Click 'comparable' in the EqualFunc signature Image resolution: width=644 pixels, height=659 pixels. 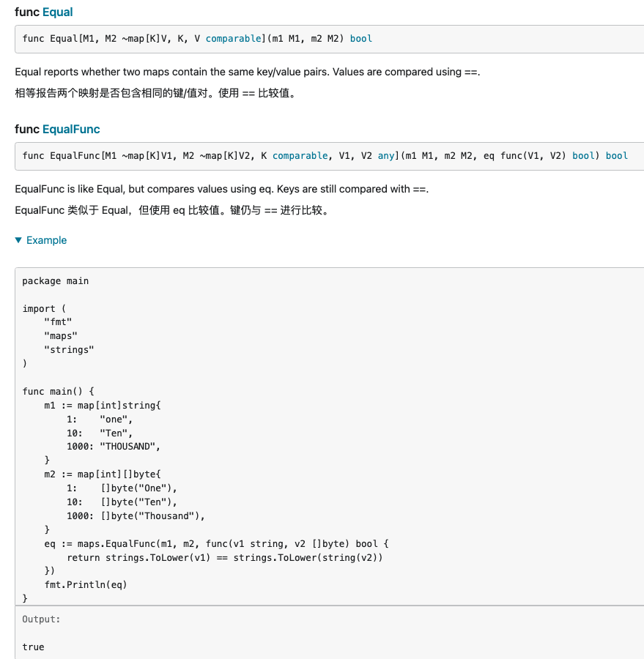tap(300, 155)
